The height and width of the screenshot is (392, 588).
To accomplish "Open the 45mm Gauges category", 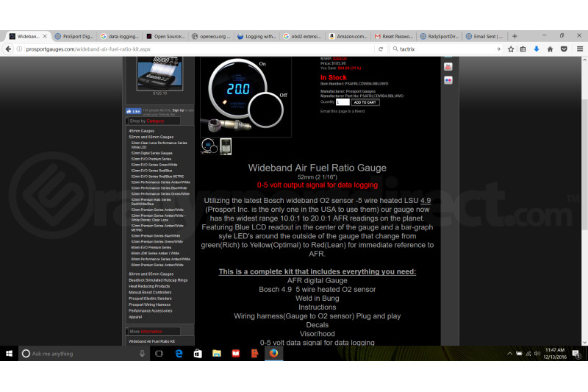I will pyautogui.click(x=141, y=131).
